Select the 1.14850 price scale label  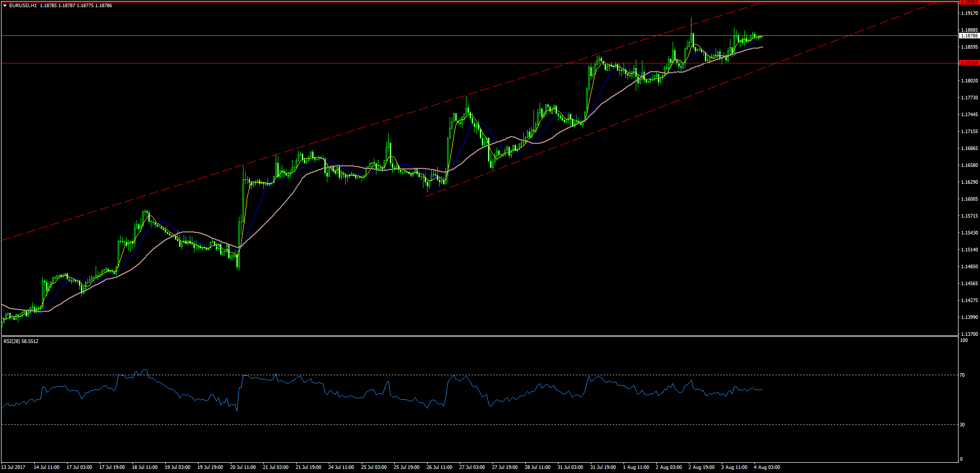click(x=970, y=267)
